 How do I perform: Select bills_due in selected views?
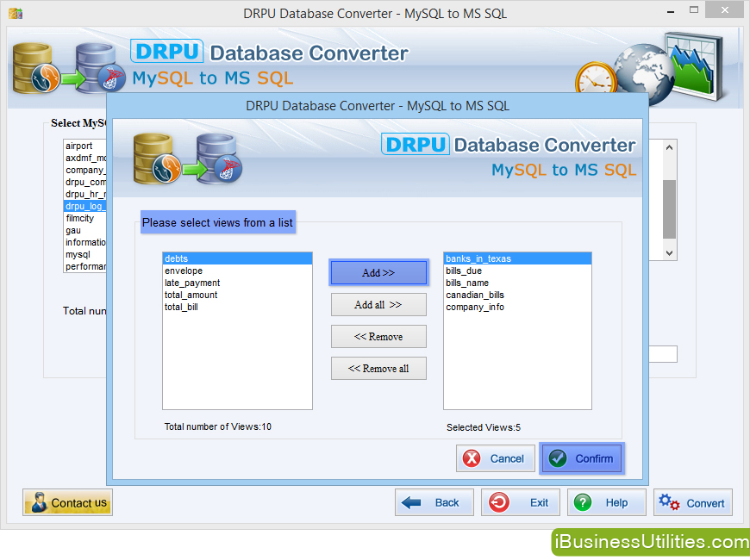point(517,271)
